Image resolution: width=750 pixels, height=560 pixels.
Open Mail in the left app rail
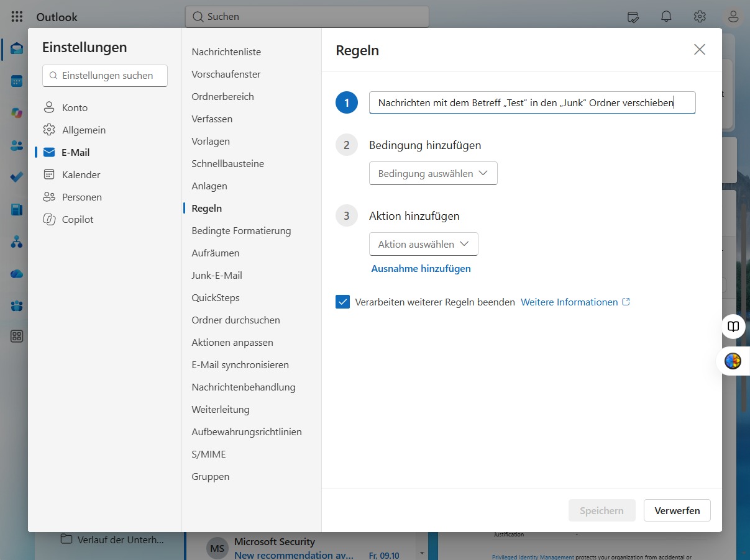17,48
